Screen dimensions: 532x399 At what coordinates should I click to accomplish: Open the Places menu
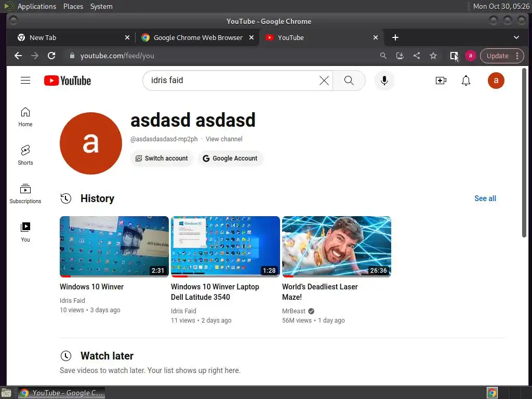click(73, 6)
